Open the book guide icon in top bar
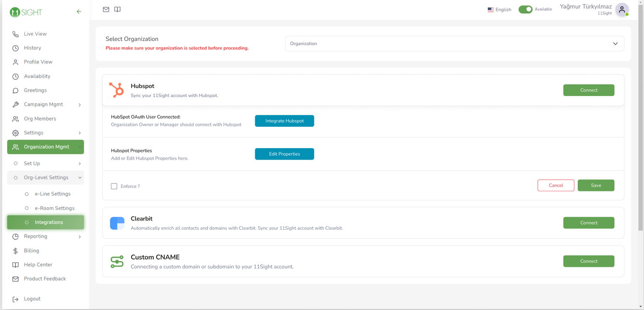This screenshot has width=644, height=310. click(117, 9)
